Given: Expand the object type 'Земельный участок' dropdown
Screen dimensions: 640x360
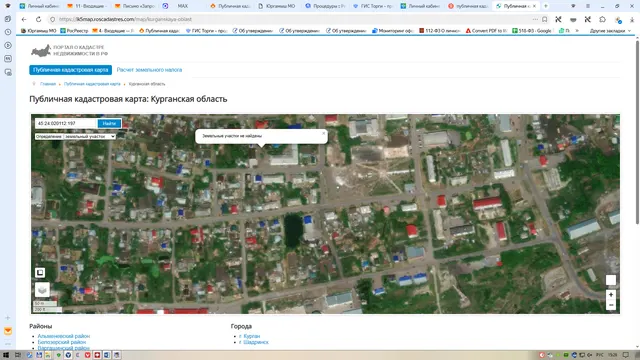Looking at the screenshot, I should tap(90, 136).
